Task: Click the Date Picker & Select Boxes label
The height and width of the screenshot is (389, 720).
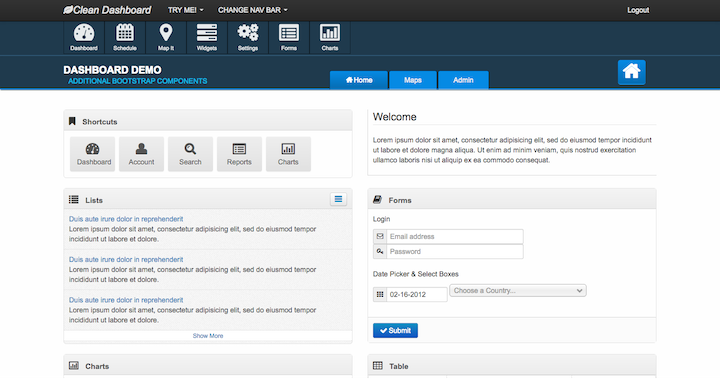Action: click(x=416, y=274)
